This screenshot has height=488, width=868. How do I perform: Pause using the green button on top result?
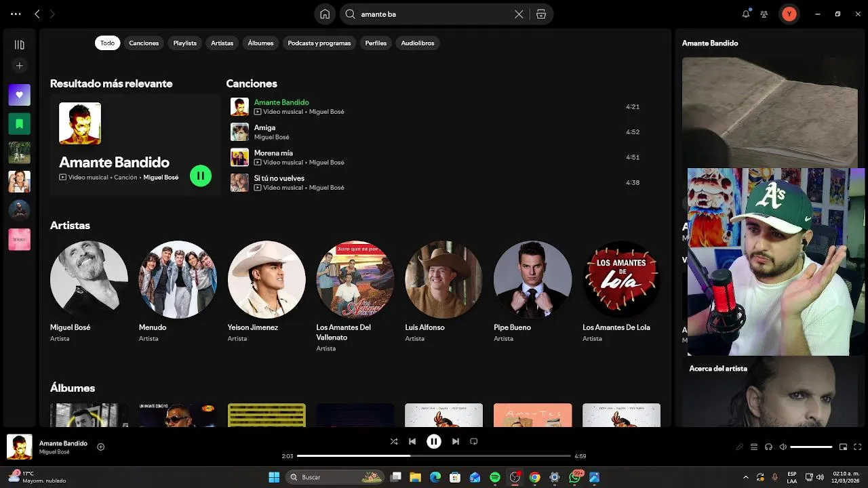point(201,176)
